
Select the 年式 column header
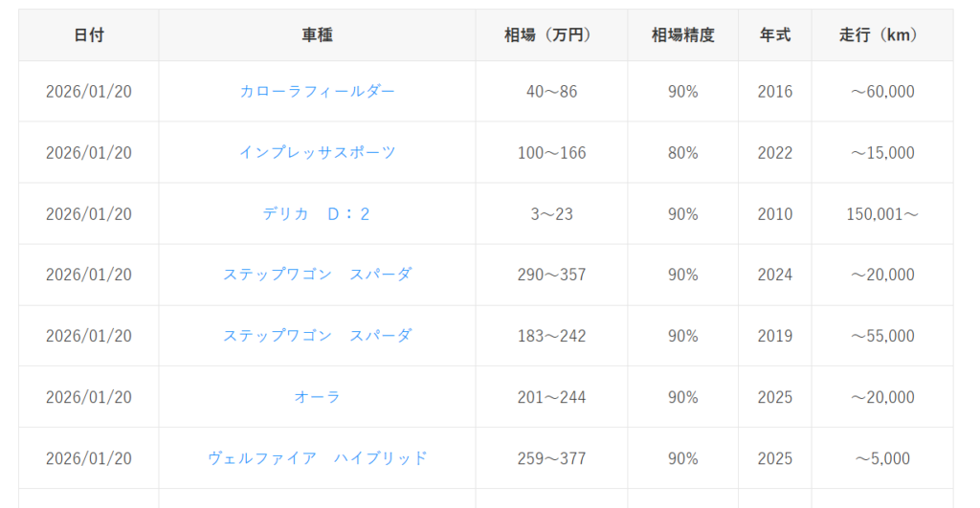pyautogui.click(x=774, y=35)
